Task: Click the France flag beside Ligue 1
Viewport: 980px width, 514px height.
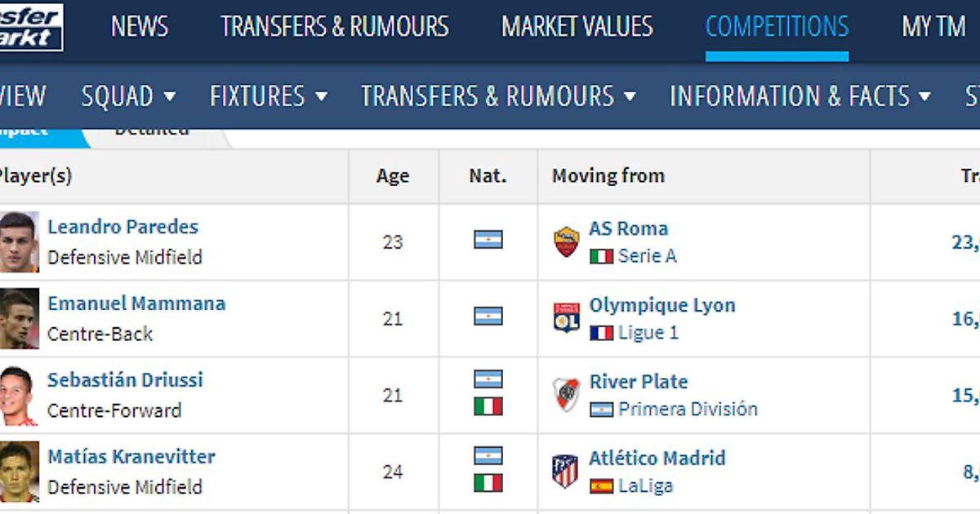Action: [601, 333]
